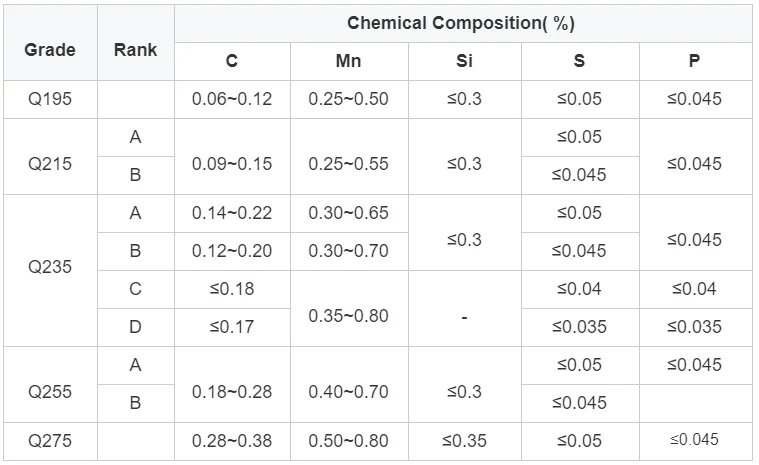Click the Q255 grade cell
The image size is (759, 465).
tap(49, 392)
